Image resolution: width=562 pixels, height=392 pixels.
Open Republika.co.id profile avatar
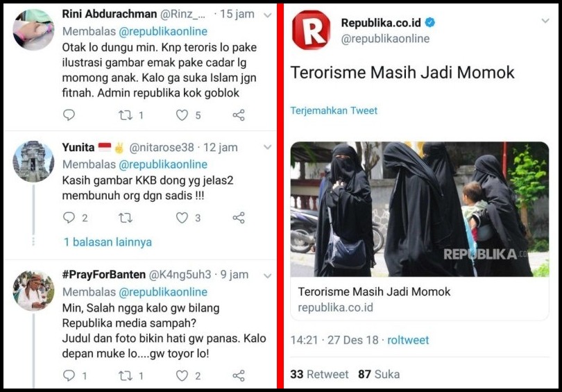311,30
